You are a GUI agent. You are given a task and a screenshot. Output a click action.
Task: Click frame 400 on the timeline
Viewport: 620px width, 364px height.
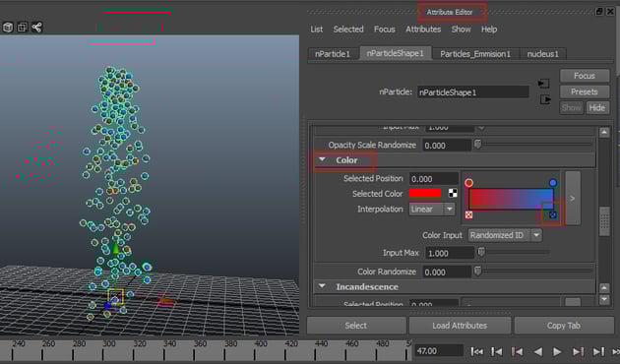[261, 344]
